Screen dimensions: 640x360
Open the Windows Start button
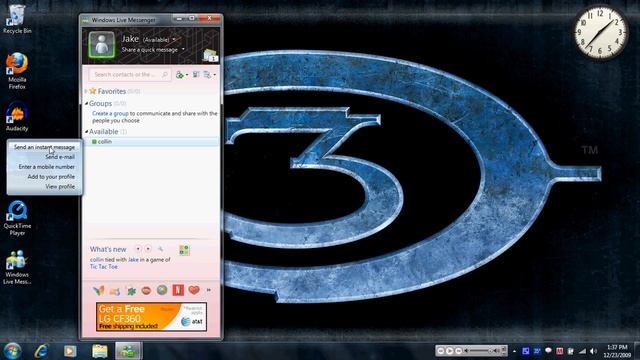pos(12,351)
